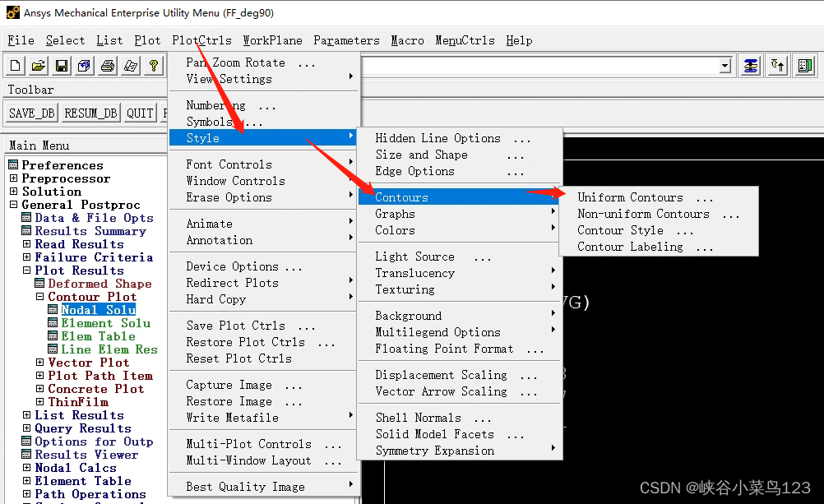Open the Plot menu
This screenshot has width=824, height=504.
pyautogui.click(x=147, y=40)
